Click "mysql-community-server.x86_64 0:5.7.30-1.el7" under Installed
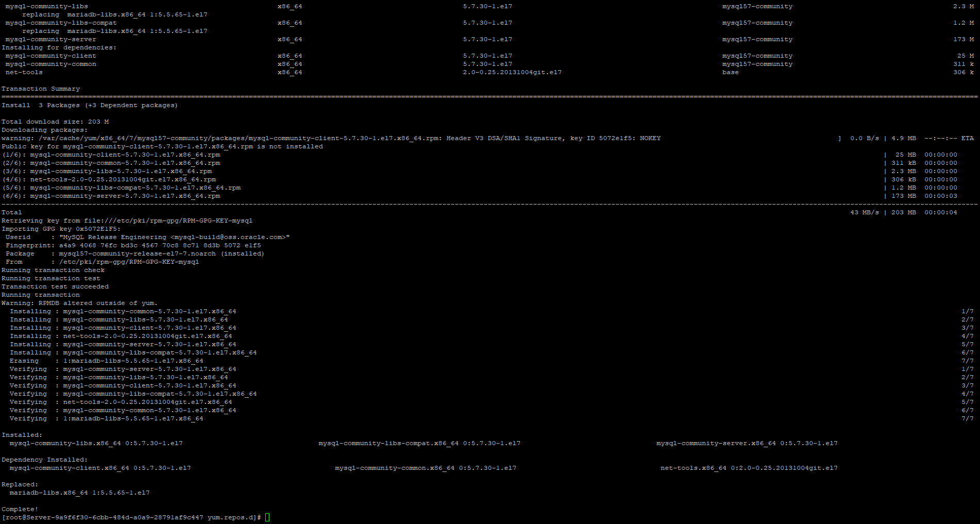The width and height of the screenshot is (980, 524). 747,443
